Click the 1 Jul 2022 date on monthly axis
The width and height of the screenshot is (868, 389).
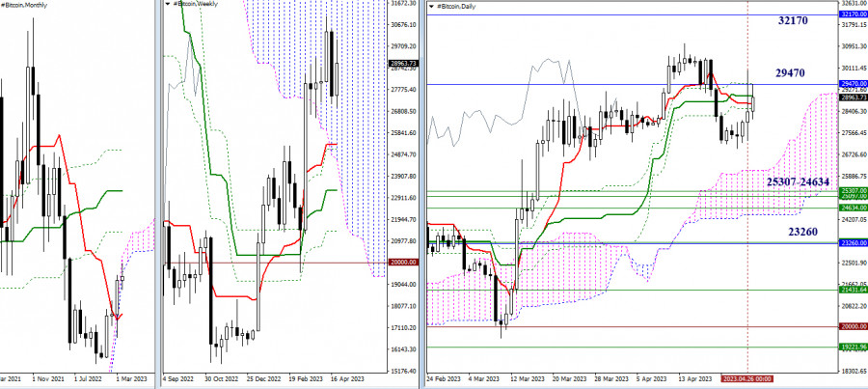(91, 379)
